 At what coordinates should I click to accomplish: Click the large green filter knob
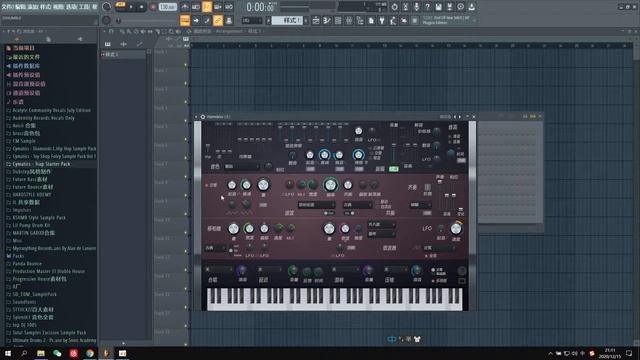[x=330, y=185]
